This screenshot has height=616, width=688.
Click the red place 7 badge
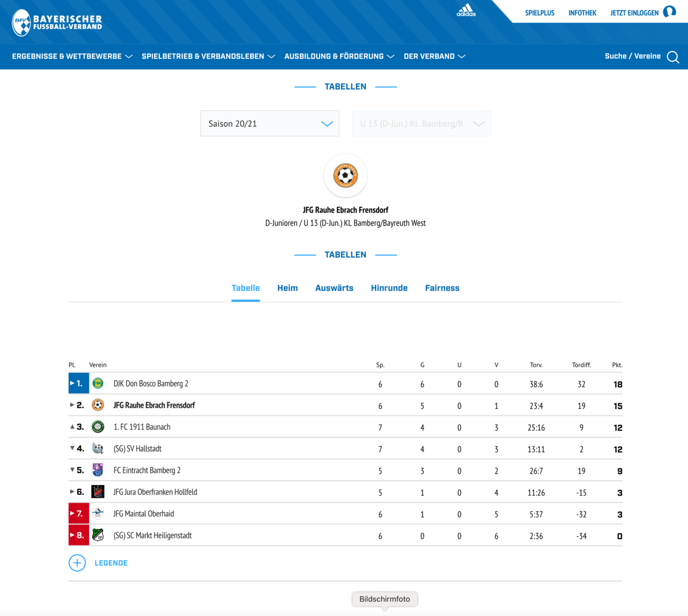click(x=79, y=513)
